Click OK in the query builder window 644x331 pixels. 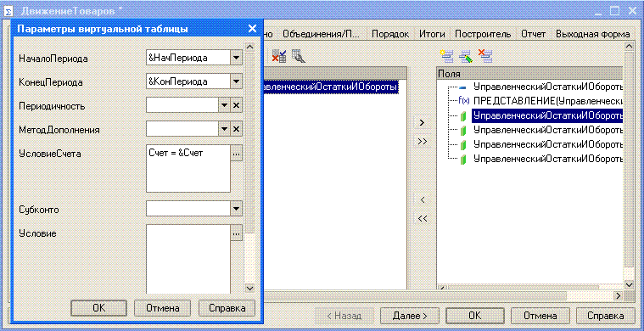(475, 316)
